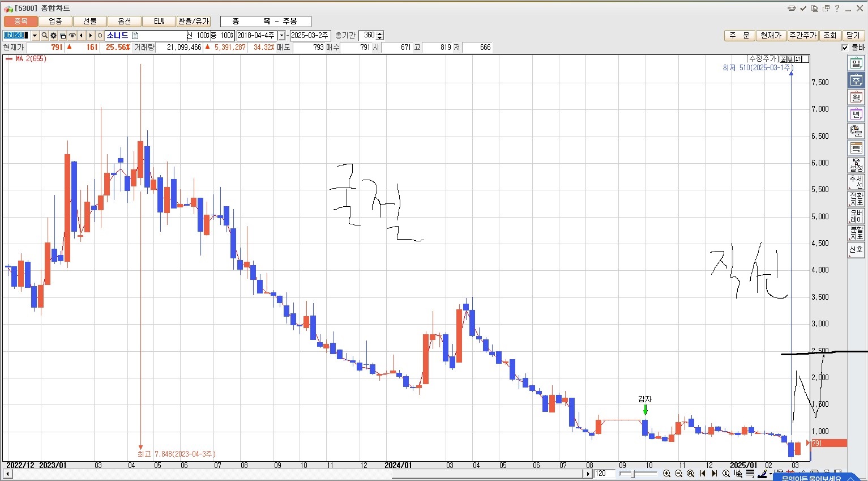
Task: Switch to daily (일) candle chart
Action: (856, 63)
